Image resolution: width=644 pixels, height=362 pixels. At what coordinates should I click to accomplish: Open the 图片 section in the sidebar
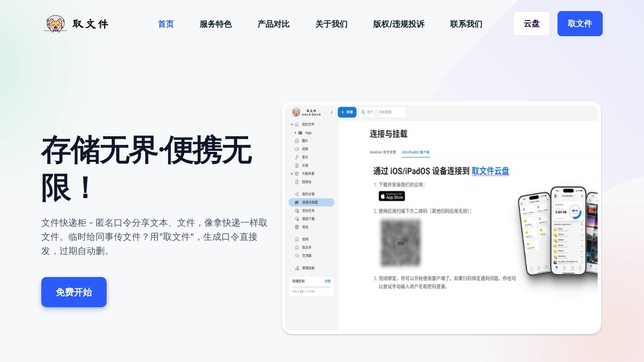click(306, 141)
